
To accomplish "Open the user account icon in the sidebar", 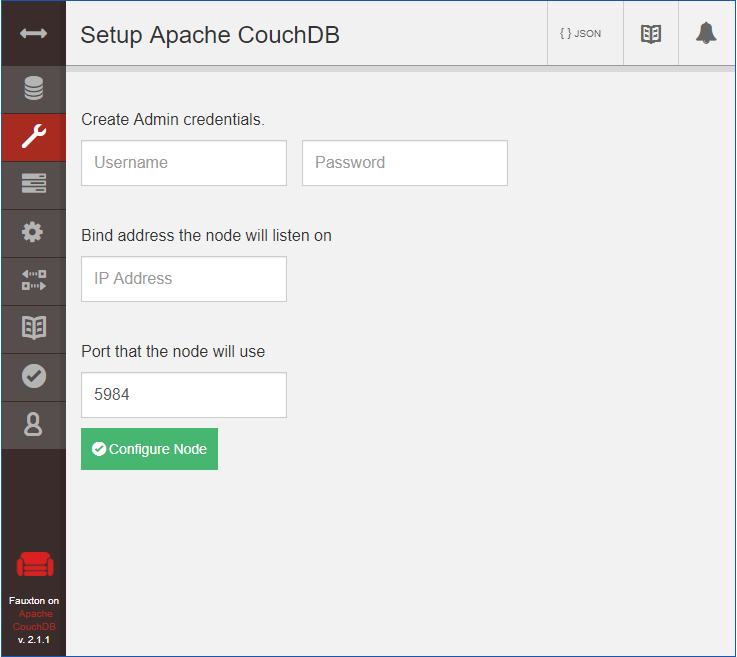I will [x=33, y=425].
